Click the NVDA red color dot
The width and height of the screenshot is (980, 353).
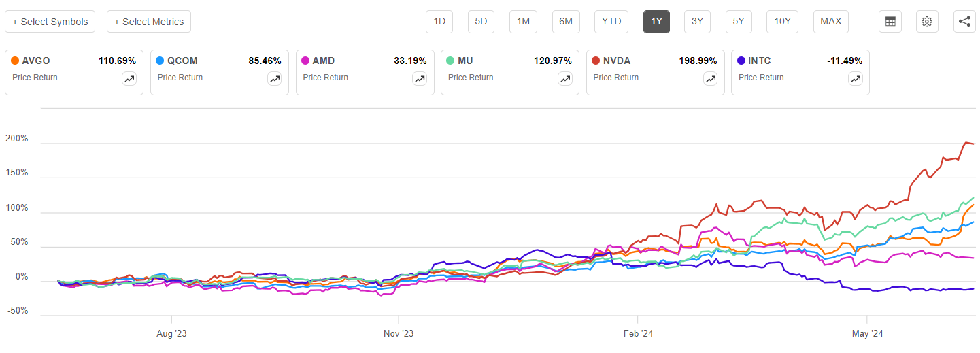[x=596, y=61]
